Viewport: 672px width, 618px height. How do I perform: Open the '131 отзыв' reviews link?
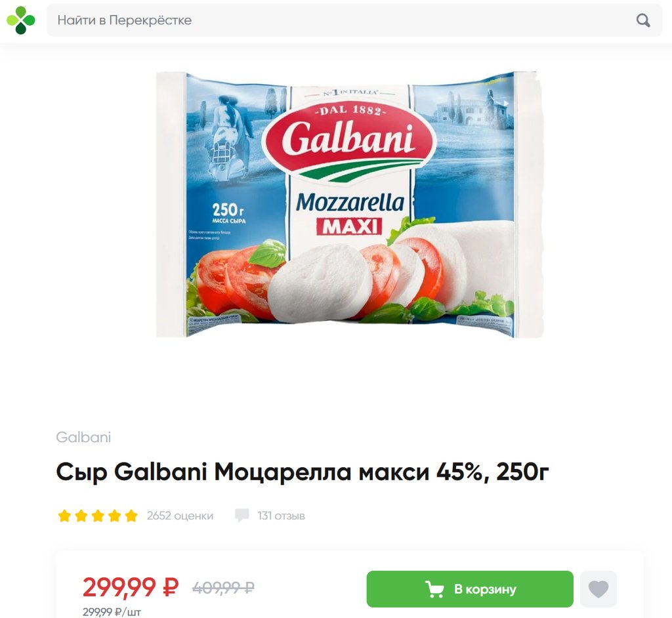[281, 516]
